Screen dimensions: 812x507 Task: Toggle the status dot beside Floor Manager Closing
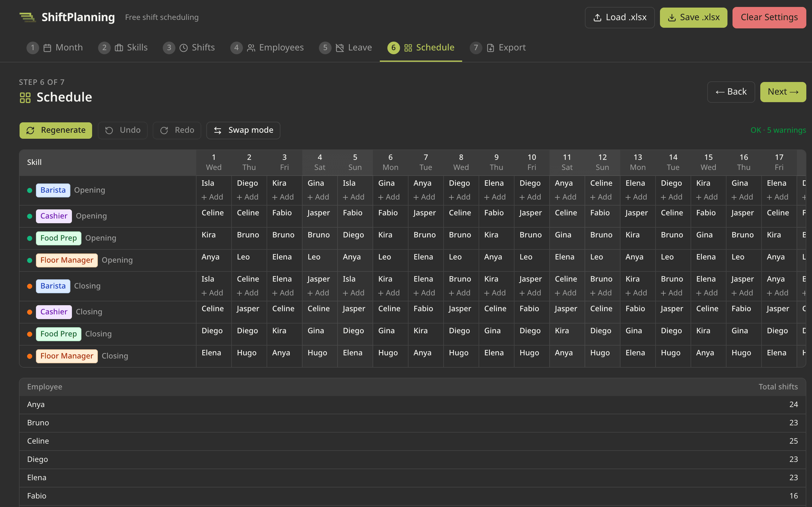click(30, 356)
